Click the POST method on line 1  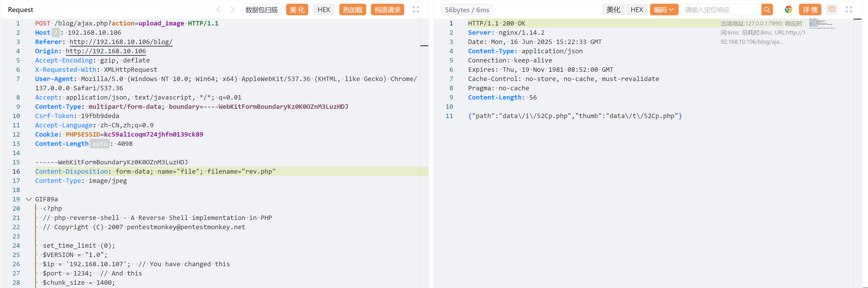point(43,23)
